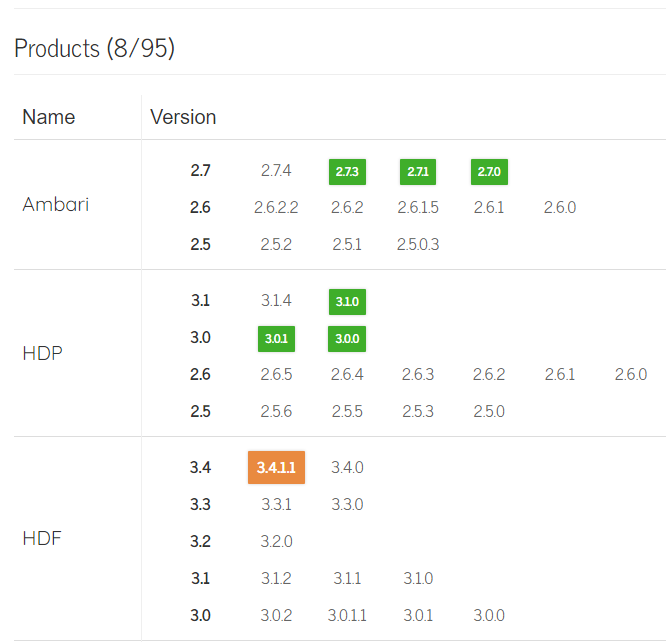Choose the Ambari 2.7.0 version badge
This screenshot has height=642, width=666.
489,172
